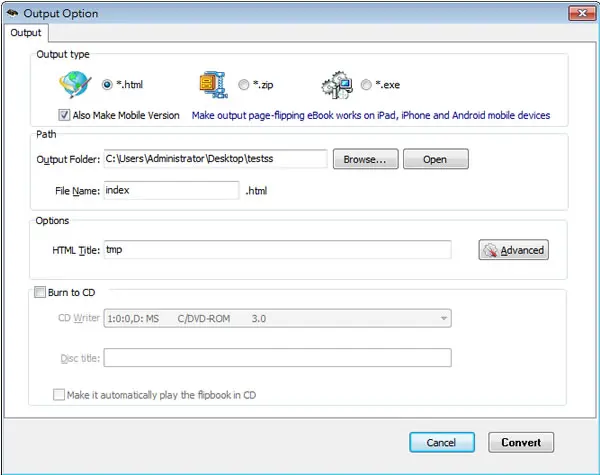Toggle Also Make Mobile Version checkbox
This screenshot has height=475, width=600.
click(x=64, y=115)
